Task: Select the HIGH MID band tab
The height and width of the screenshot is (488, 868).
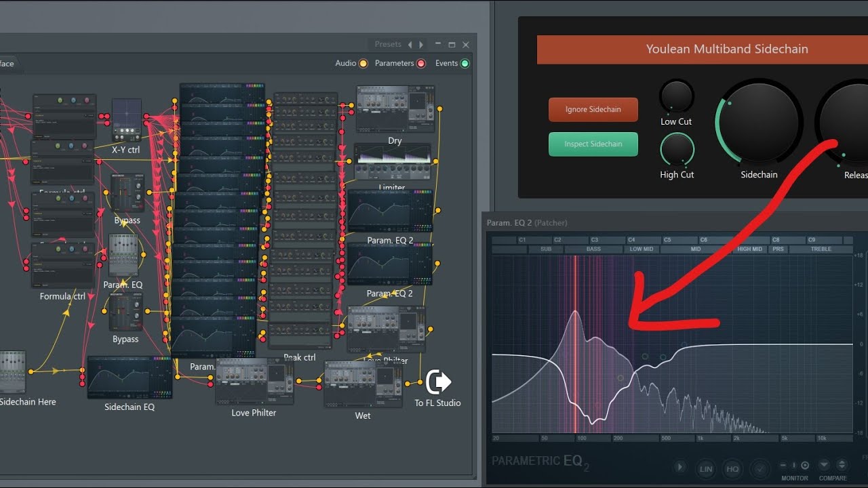Action: coord(750,249)
